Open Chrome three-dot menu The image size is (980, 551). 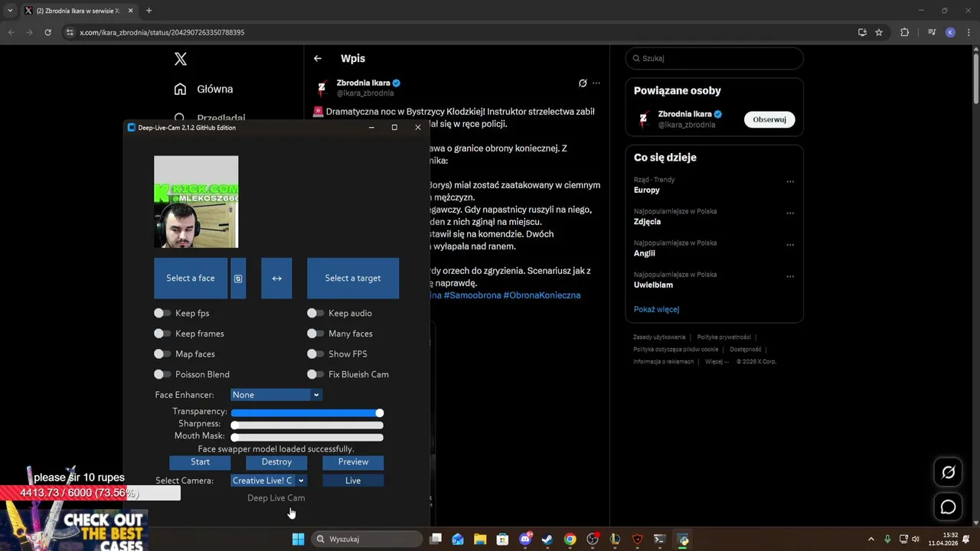click(x=967, y=32)
